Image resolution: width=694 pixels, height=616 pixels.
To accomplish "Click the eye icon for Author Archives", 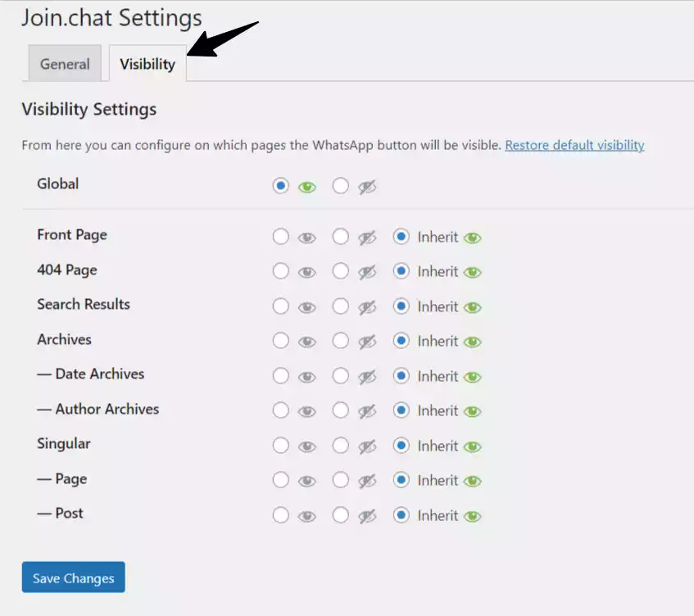I will 307,412.
